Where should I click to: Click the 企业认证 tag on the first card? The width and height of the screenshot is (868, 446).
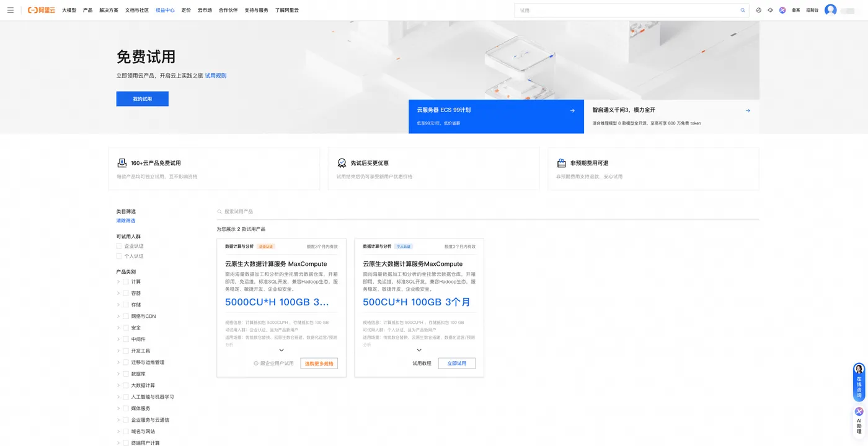coord(266,247)
